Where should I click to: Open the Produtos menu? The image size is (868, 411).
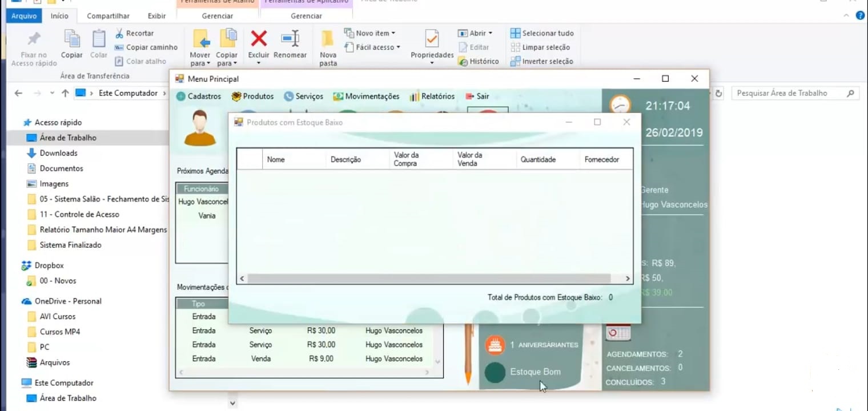(x=252, y=96)
